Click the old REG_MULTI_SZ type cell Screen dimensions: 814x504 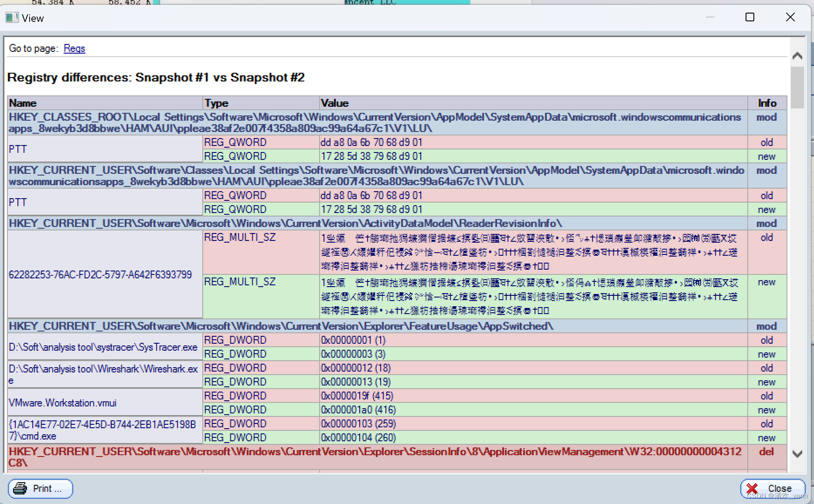coord(261,252)
